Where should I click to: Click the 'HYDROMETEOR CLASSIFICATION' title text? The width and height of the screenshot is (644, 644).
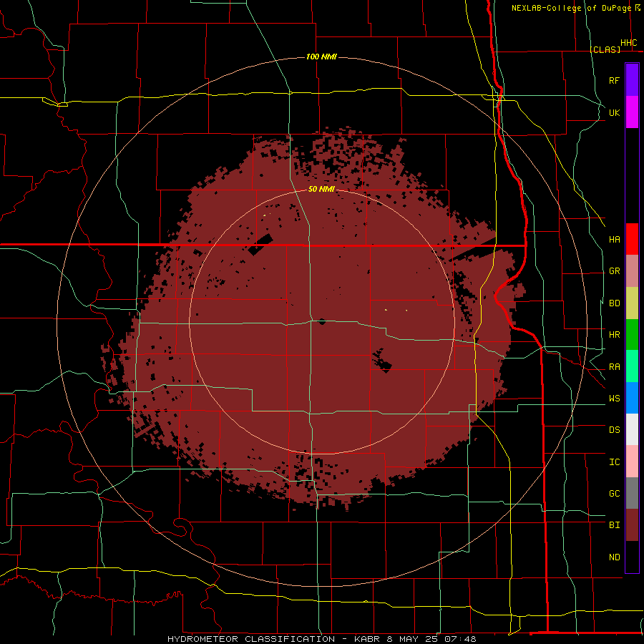(x=251, y=639)
